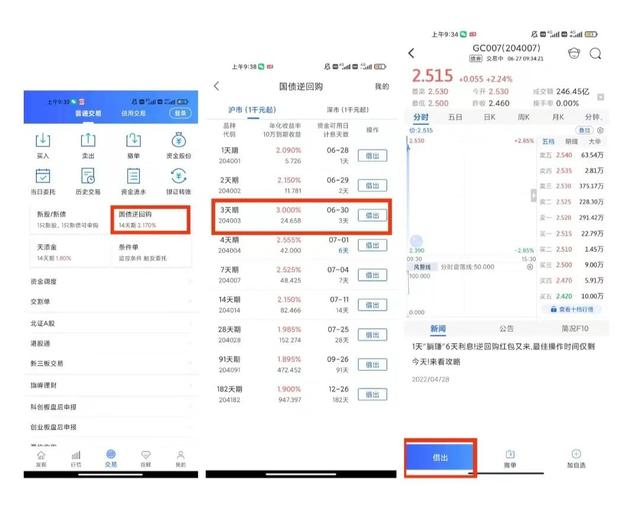Viewport: 640px width, 513px height.
Task: Tap the 加自选 add-to-watchlist icon
Action: (576, 454)
